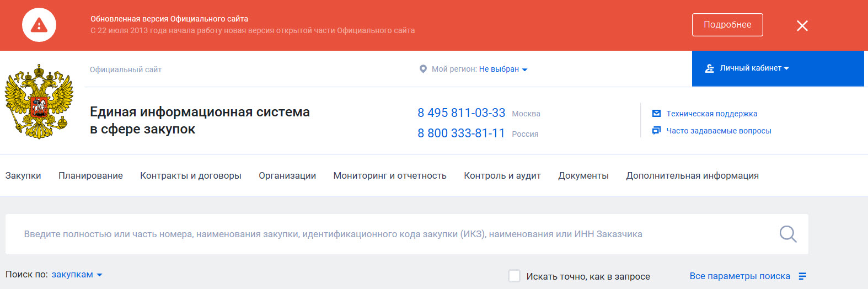Viewport: 868px width, 289px height.
Task: Expand the Мой регион dropdown
Action: click(502, 69)
